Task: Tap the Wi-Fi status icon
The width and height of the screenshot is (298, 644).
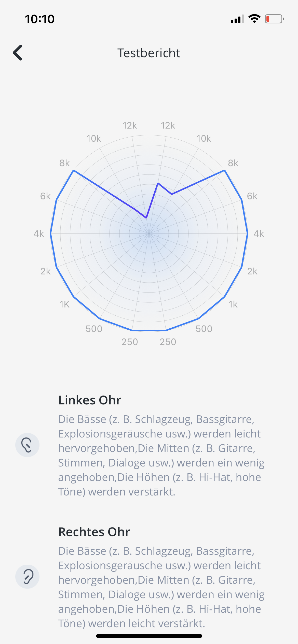Action: 254,19
